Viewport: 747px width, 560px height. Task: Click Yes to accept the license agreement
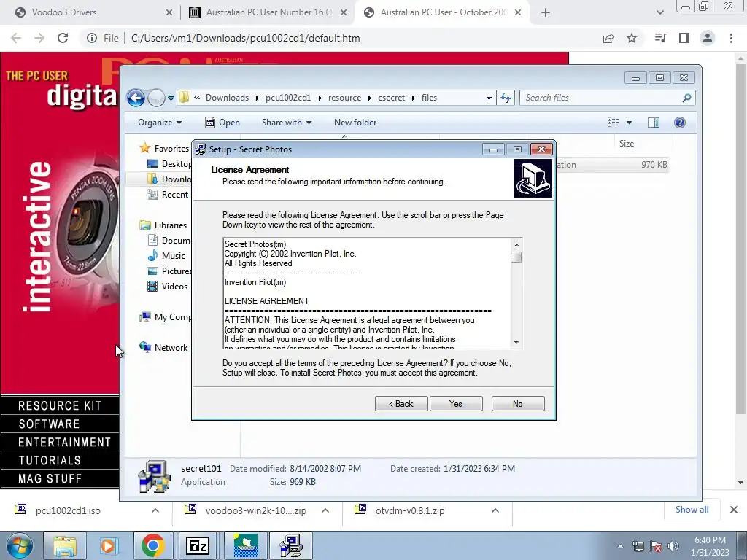(x=456, y=403)
